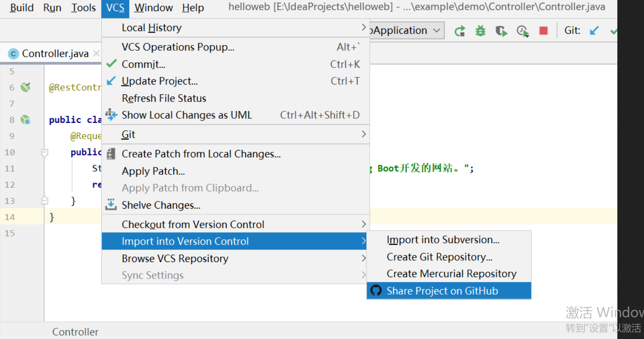The image size is (644, 339).
Task: Click the blue Update Project arrow icon
Action: tap(111, 81)
